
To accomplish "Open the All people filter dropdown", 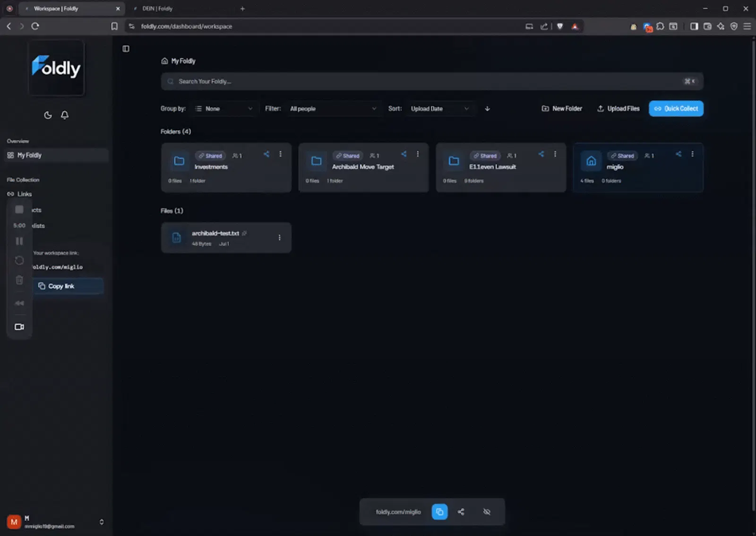I will [x=333, y=109].
